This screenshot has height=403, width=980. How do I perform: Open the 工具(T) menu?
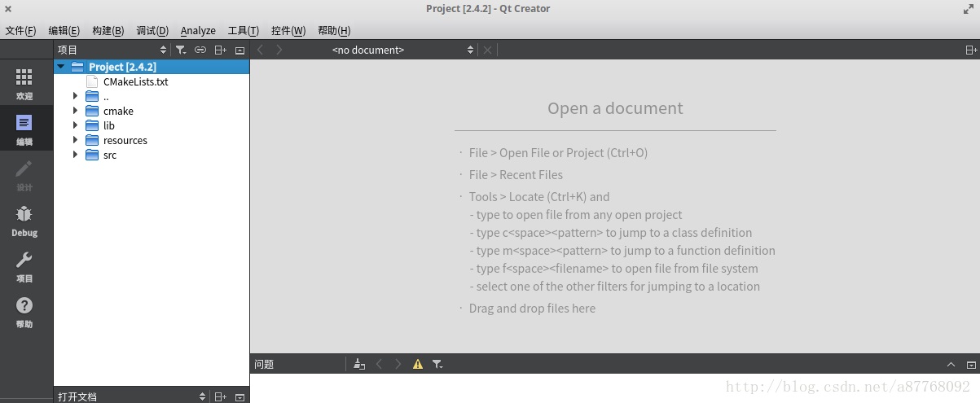(243, 30)
